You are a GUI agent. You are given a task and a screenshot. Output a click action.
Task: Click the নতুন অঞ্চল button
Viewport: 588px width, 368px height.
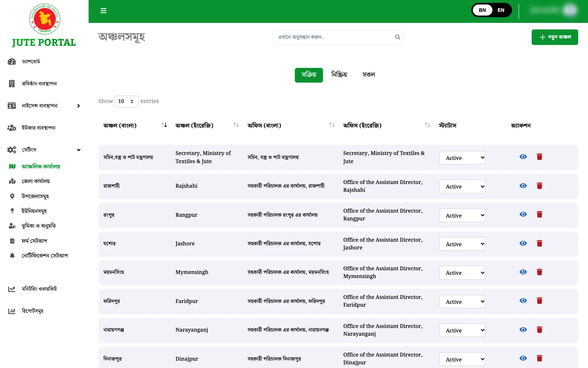[555, 37]
